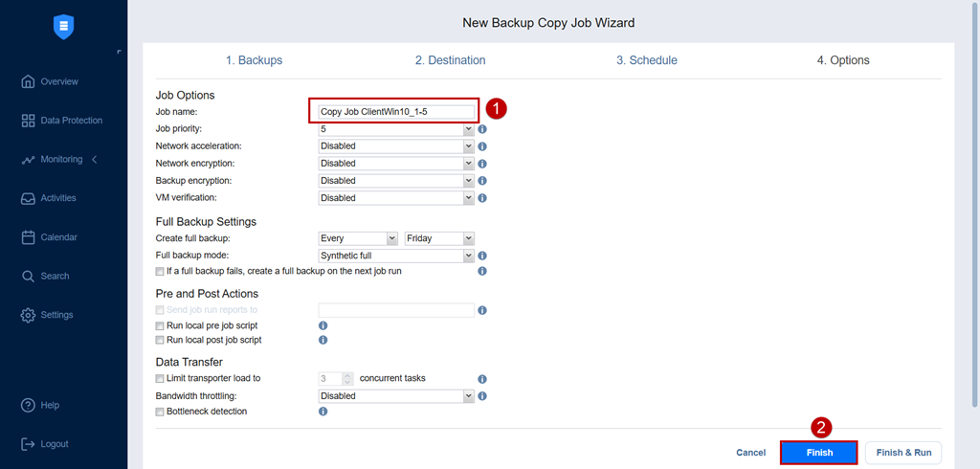The width and height of the screenshot is (980, 469).
Task: Show info tooltip for Bottleneck detection
Action: point(323,412)
